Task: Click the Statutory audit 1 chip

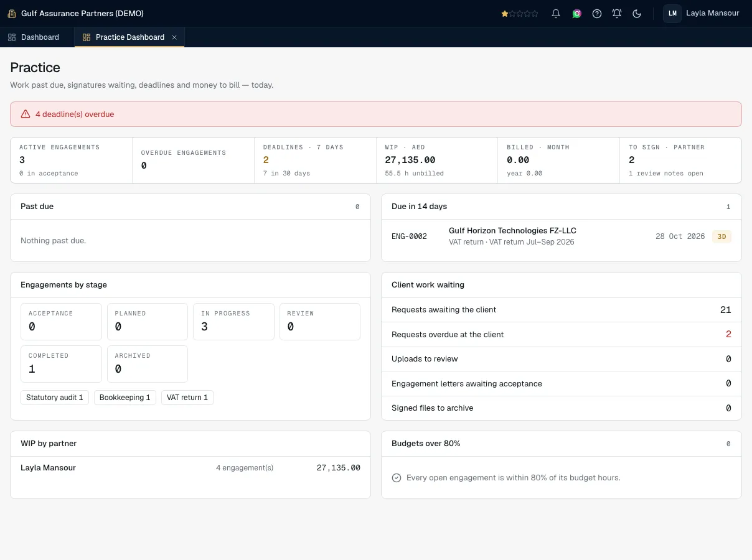Action: pyautogui.click(x=55, y=398)
